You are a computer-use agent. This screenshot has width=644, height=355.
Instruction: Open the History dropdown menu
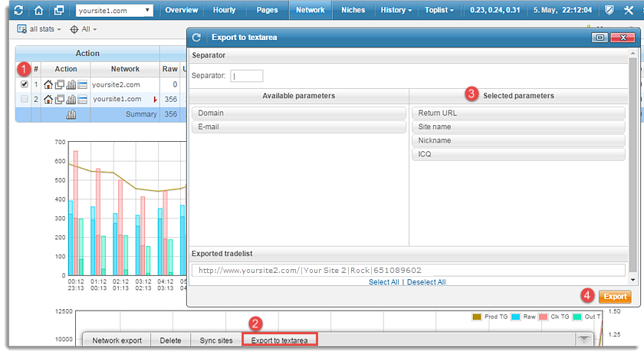[x=396, y=11]
